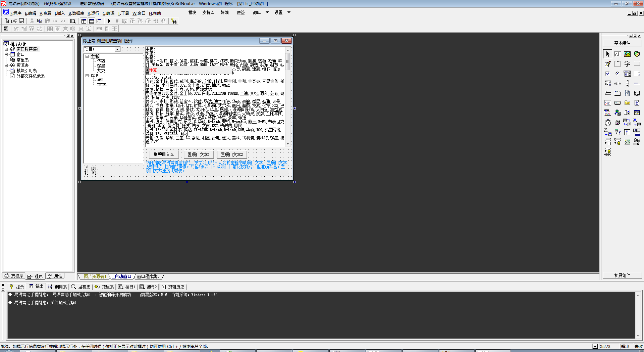Viewport: 644px width, 352px height.
Task: Click the status bar up-arrow expander
Action: (x=595, y=346)
